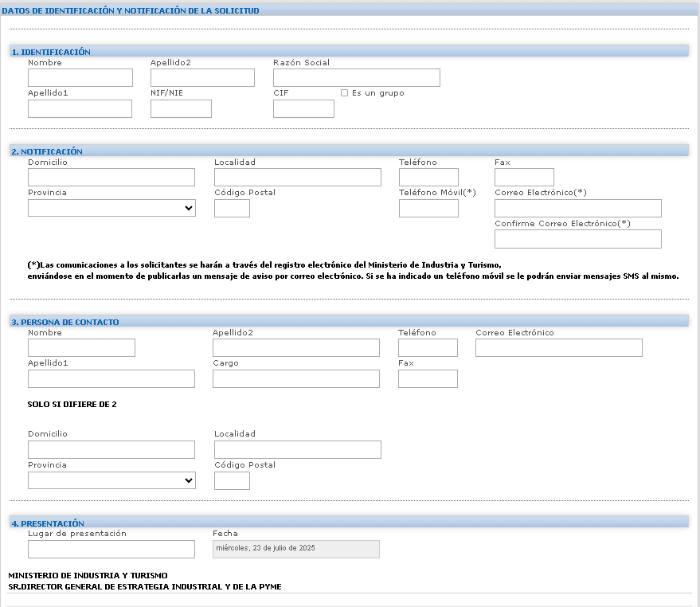This screenshot has height=607, width=700.
Task: Focus the Confirme Correo Electrónico field
Action: 577,239
